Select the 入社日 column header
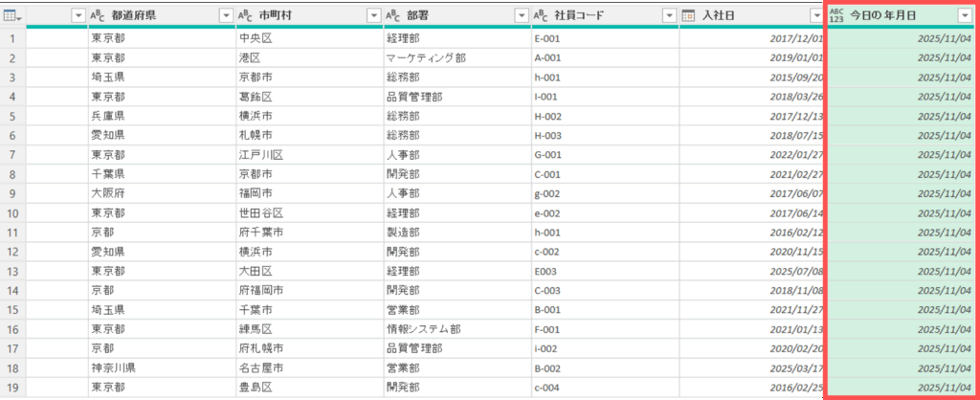 [x=746, y=16]
